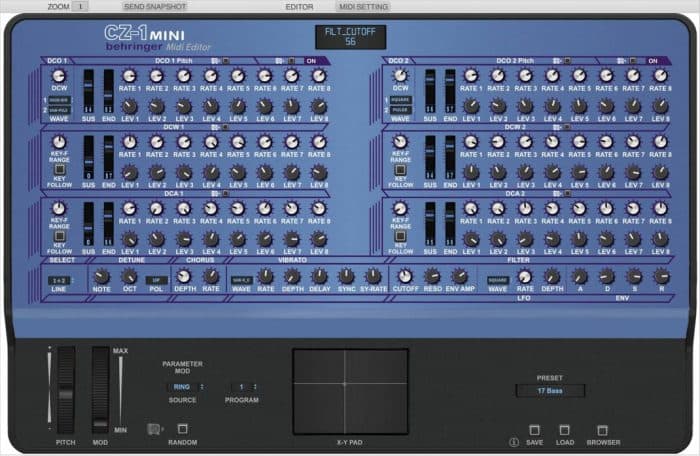Click the DCW 1 KEY-F RANGE knob
The image size is (700, 456).
59,142
